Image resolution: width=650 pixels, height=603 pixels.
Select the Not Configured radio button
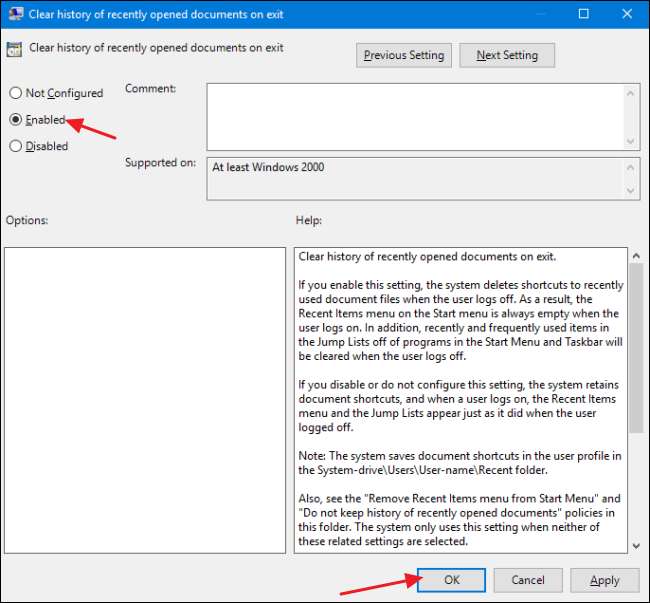(15, 93)
